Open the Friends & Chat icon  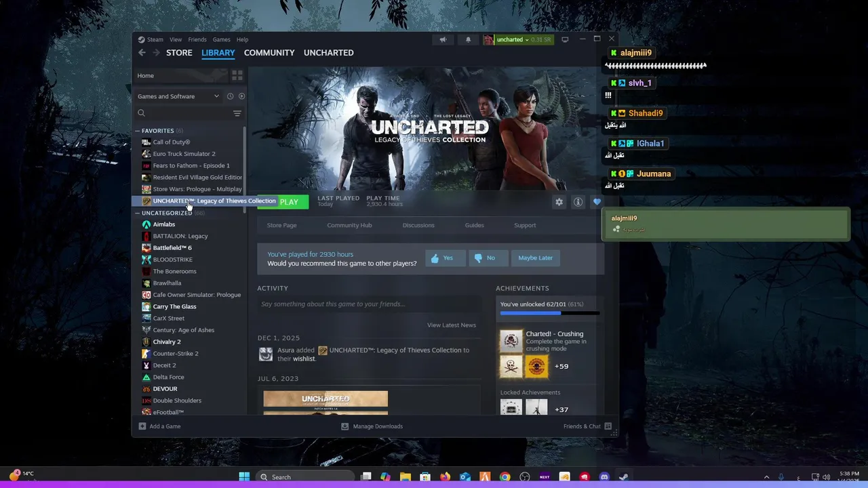click(x=608, y=426)
